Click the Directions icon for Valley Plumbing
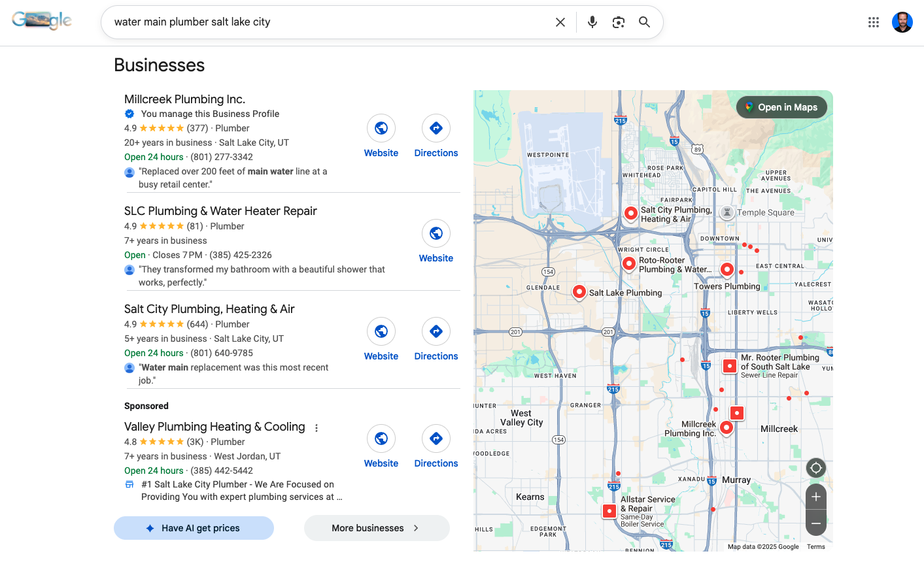 click(x=436, y=438)
